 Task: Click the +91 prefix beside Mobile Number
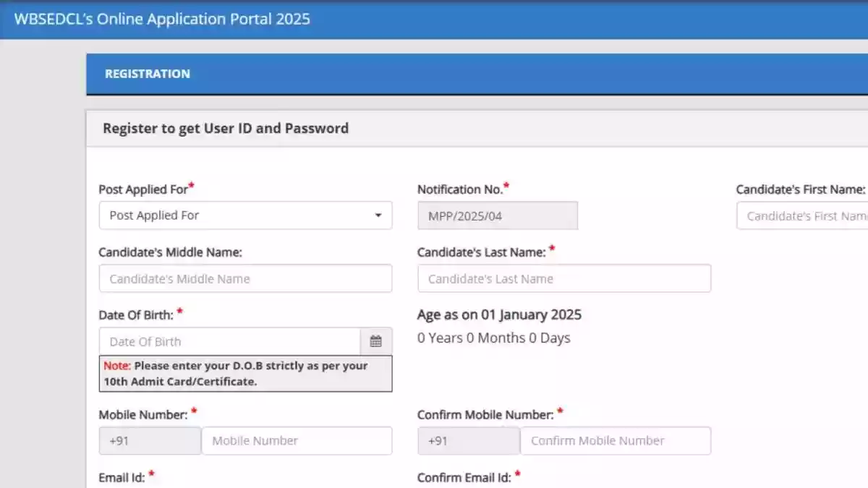(x=150, y=440)
